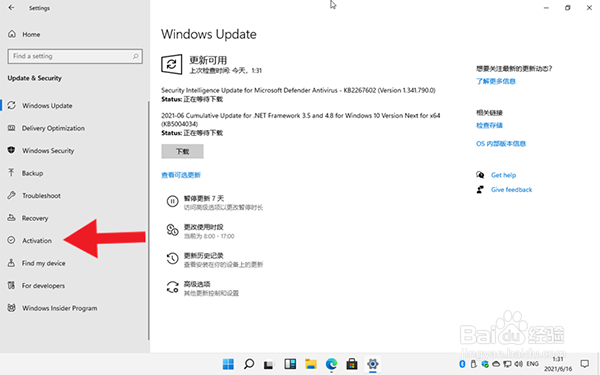Viewport: 600px width, 375px height.
Task: Open the Windows Security section
Action: tap(48, 151)
